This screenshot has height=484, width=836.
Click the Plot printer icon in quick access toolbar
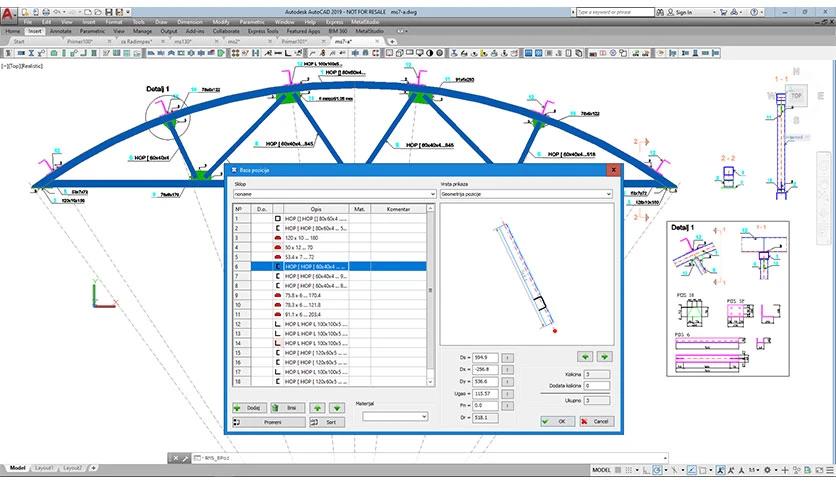pyautogui.click(x=46, y=12)
